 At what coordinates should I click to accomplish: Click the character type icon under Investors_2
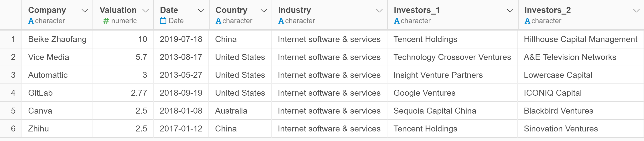[x=527, y=21]
